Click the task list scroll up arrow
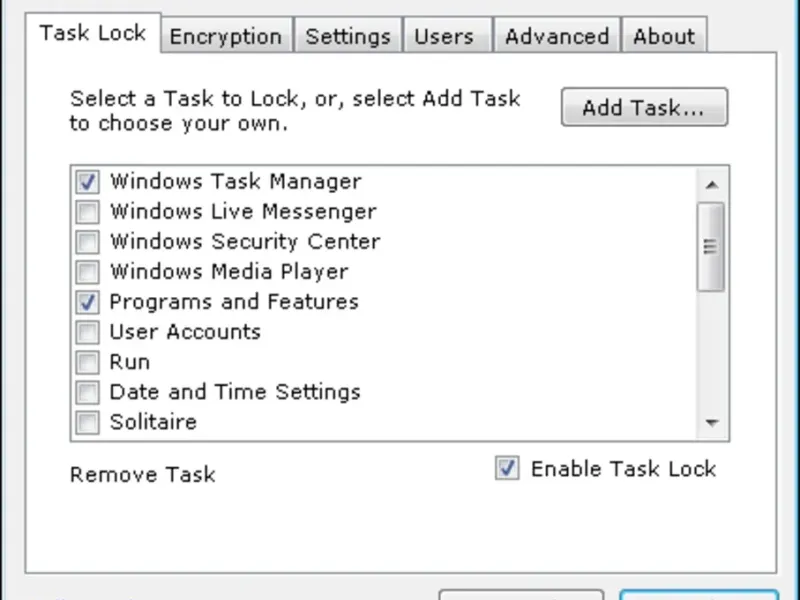This screenshot has width=800, height=600. click(712, 185)
